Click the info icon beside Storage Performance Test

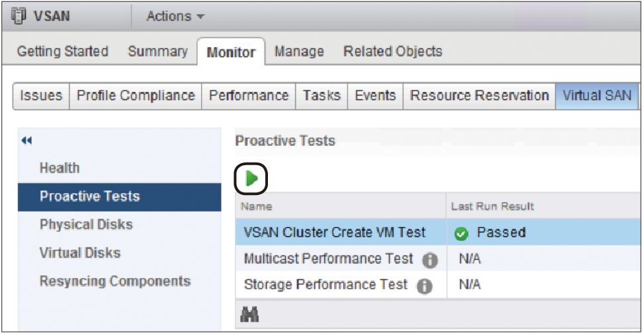[x=424, y=286]
